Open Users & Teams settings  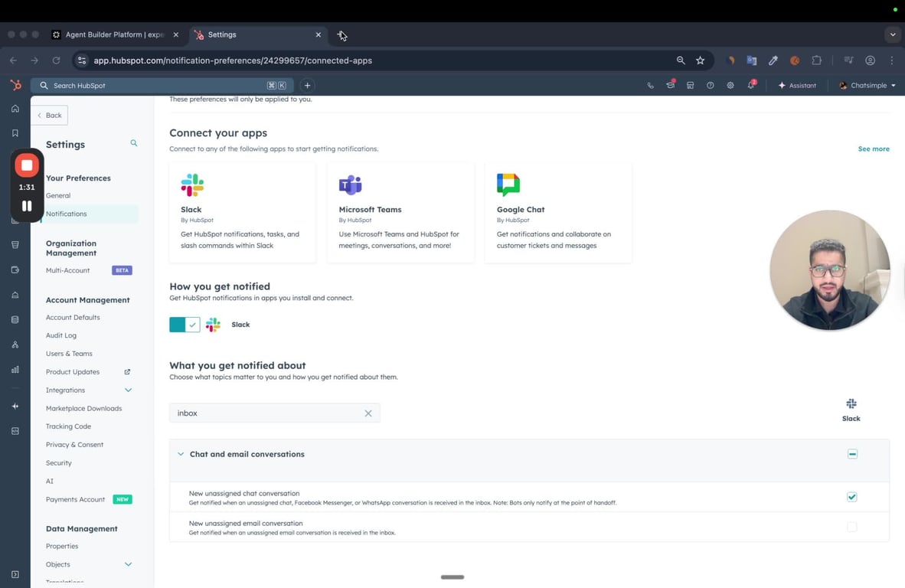click(x=69, y=354)
